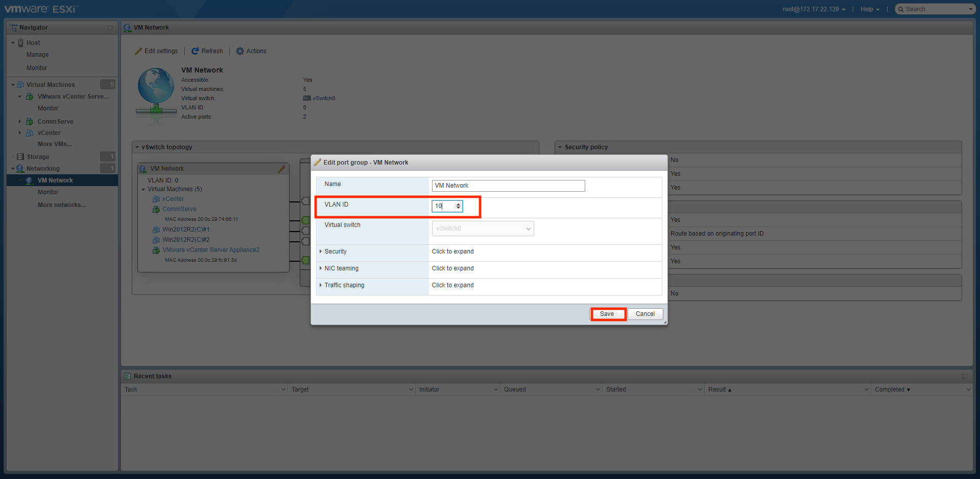Click the Search box dropdown arrow

(x=971, y=9)
